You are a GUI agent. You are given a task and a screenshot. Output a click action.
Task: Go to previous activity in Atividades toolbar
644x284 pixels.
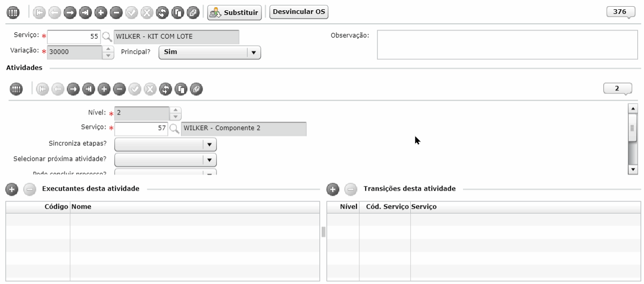pos(57,89)
